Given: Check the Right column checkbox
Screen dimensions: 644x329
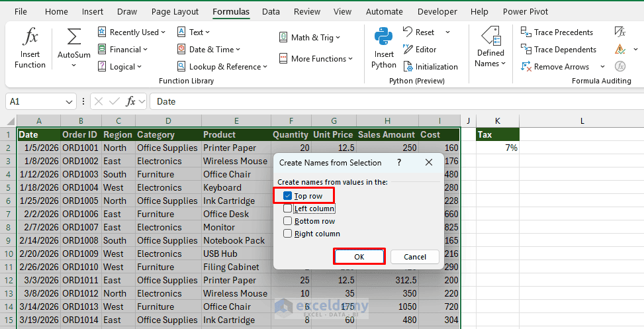Looking at the screenshot, I should click(287, 234).
